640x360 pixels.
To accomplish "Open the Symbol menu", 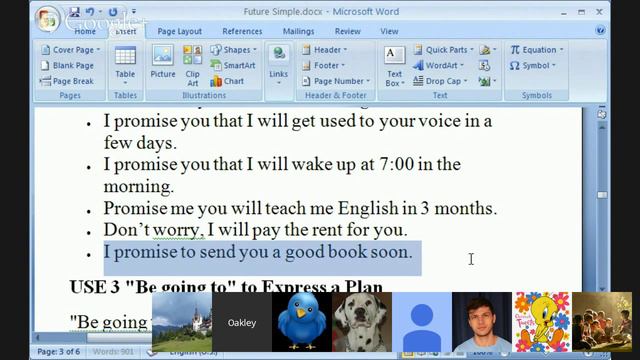I will 533,65.
